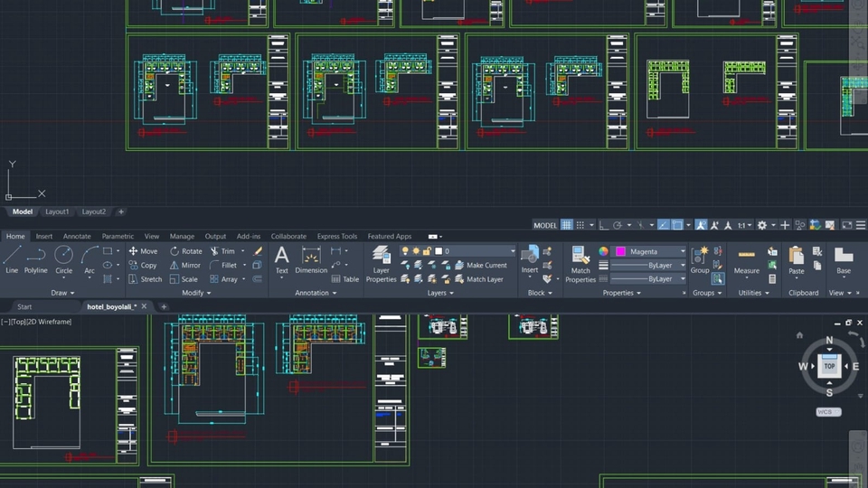Switch to the Annotate ribbon tab
This screenshot has height=488, width=868.
click(77, 237)
